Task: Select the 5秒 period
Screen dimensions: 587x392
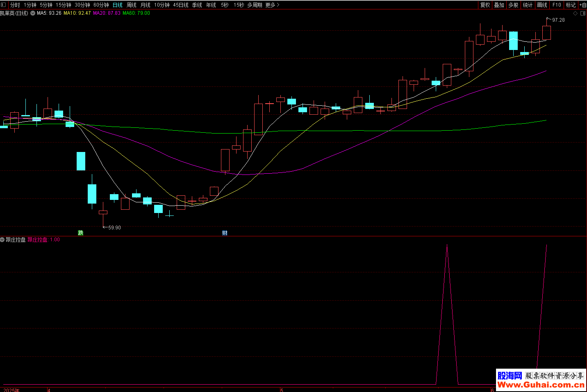Action: (x=225, y=5)
